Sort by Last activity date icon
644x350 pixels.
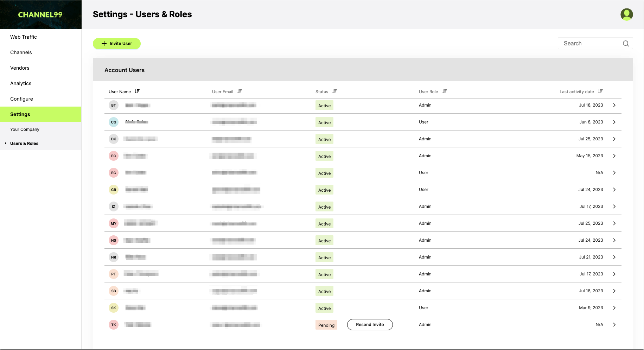point(600,91)
